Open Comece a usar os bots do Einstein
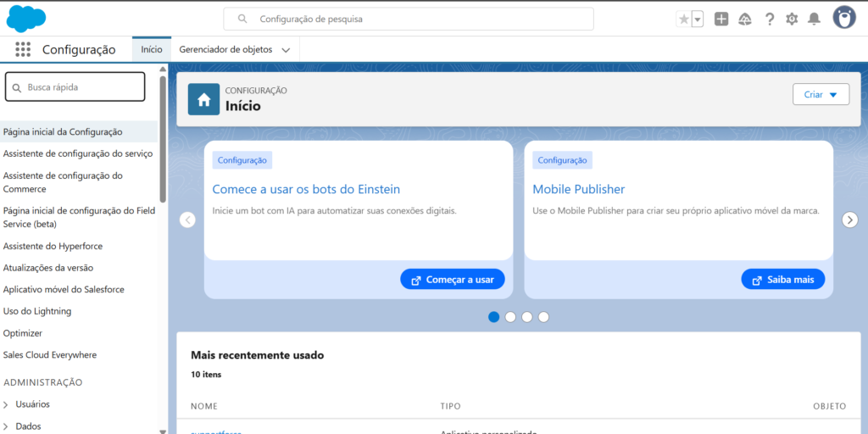This screenshot has height=434, width=868. tap(306, 189)
